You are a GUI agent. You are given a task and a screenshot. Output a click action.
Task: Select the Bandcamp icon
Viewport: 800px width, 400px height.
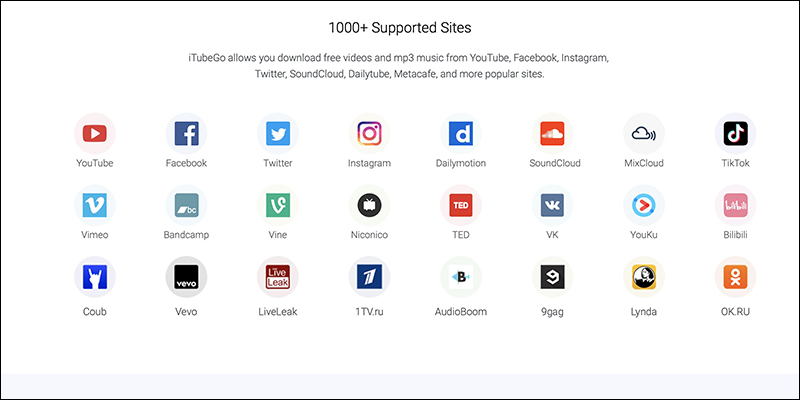[186, 205]
